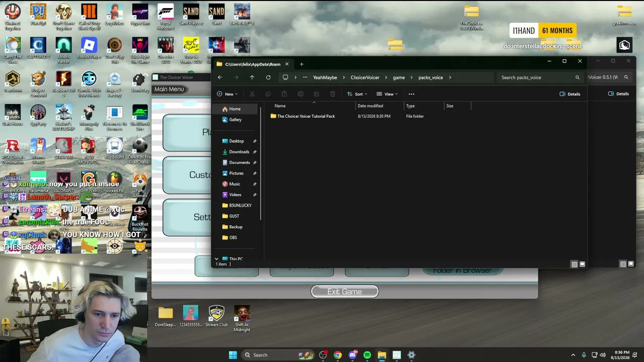Expand the chevron after ChoicerVoicer breadcrumb
Image resolution: width=644 pixels, height=362 pixels.
[386, 77]
